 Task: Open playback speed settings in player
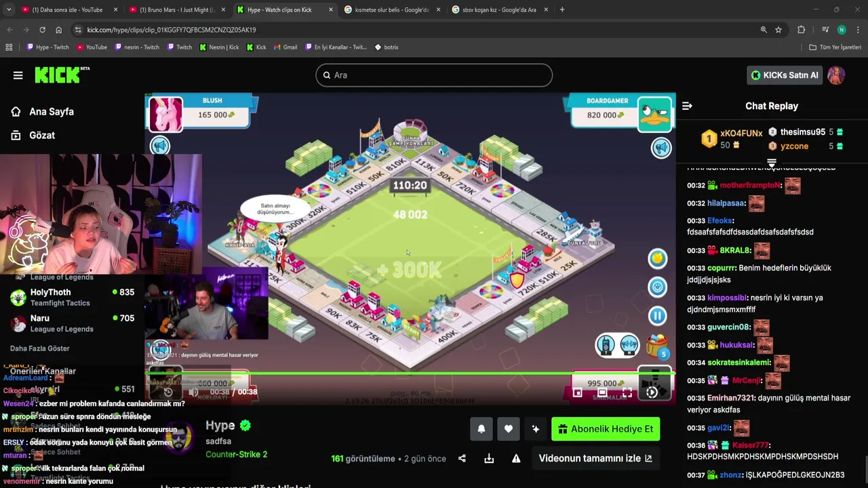[x=652, y=392]
